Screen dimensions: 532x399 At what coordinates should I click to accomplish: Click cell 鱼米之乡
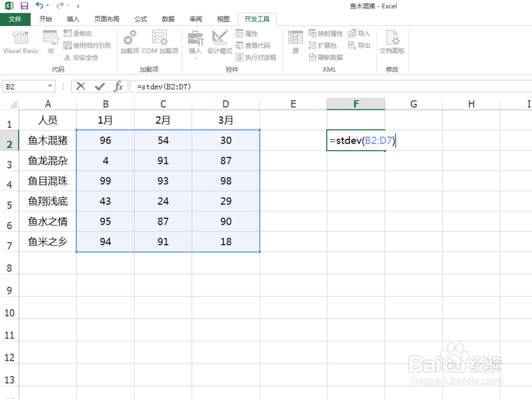[48, 242]
